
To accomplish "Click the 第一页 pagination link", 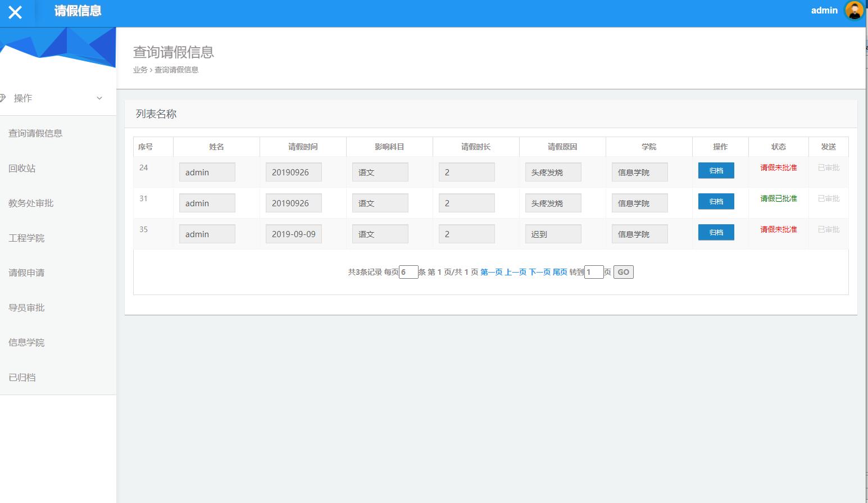I will tap(491, 272).
